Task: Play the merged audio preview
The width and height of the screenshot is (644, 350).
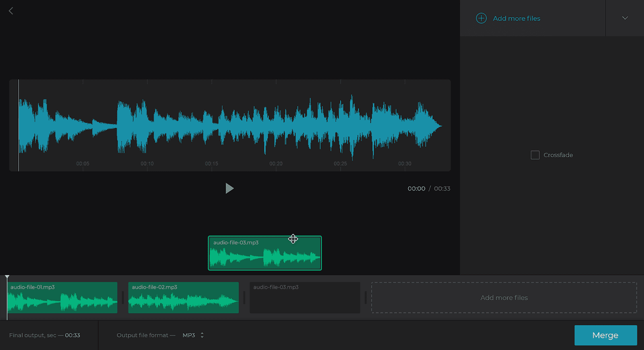Action: pyautogui.click(x=229, y=188)
